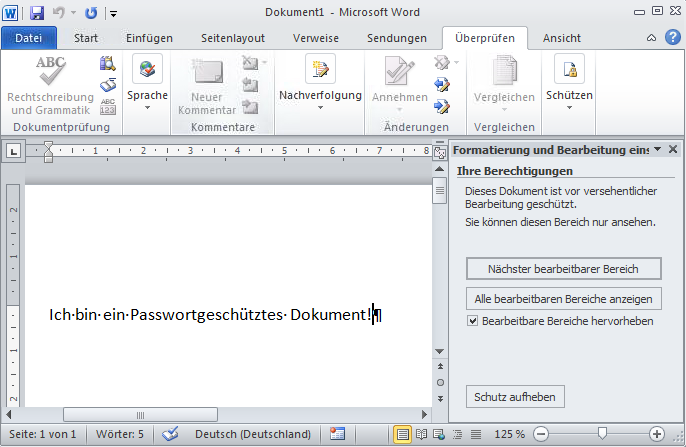Click the Save icon in quick access toolbar
This screenshot has height=447, width=686.
point(37,13)
